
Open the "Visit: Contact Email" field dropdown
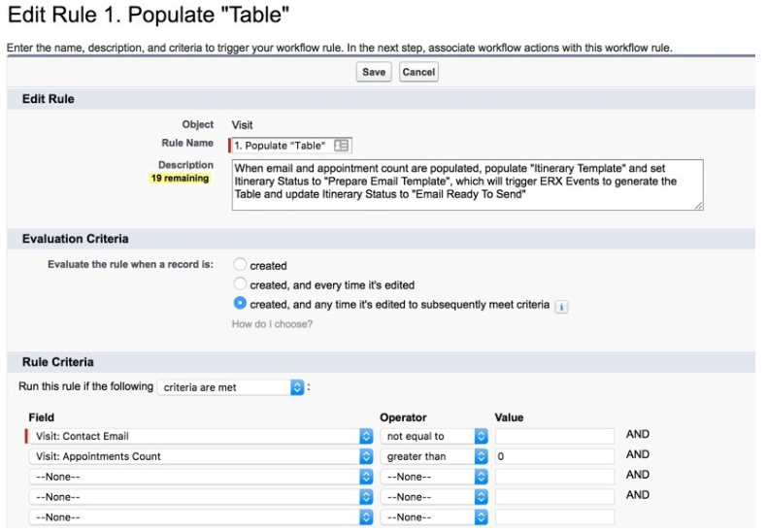point(199,437)
